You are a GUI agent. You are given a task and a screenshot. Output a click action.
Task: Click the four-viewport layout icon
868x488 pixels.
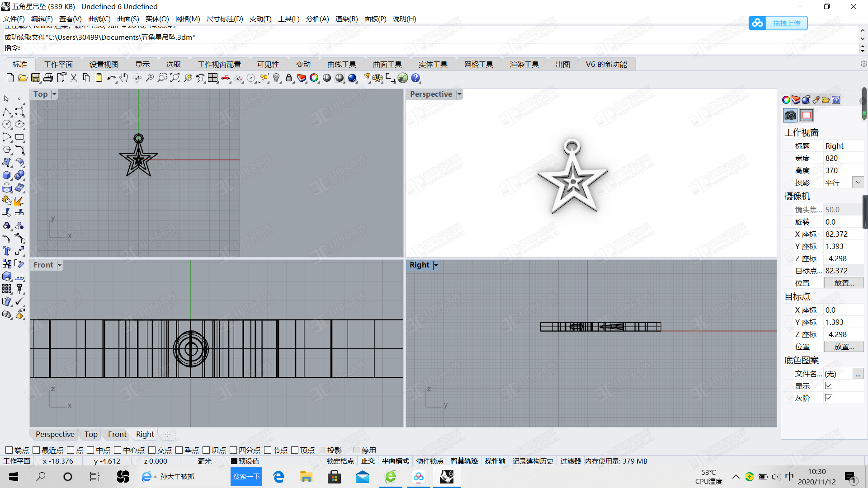point(213,78)
